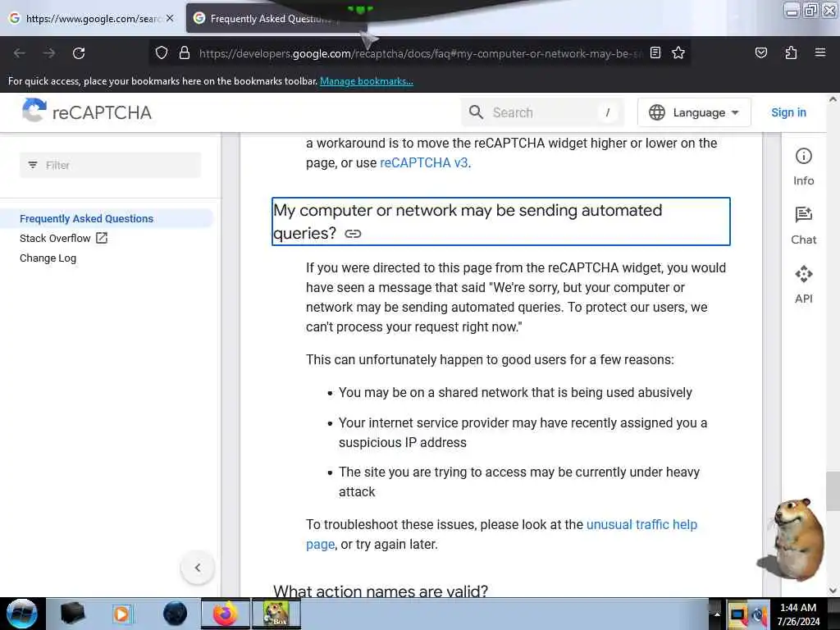Open media player taskbar icon
Viewport: 840px width, 630px height.
point(121,614)
